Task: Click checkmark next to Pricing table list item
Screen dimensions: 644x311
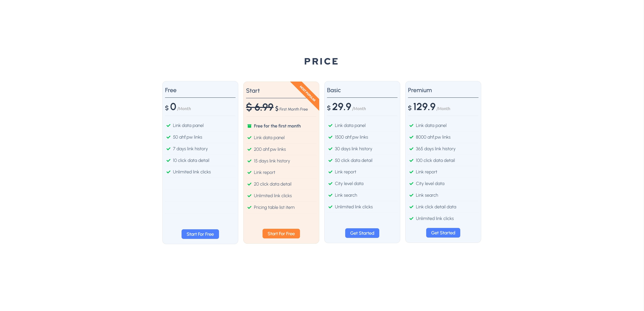Action: 249,207
